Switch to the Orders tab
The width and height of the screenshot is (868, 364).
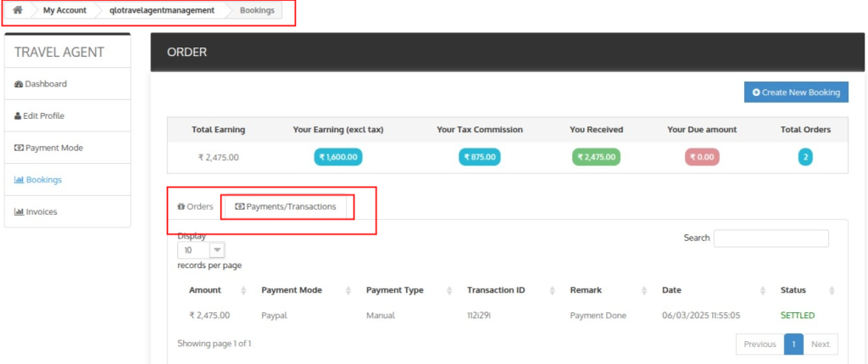[195, 206]
